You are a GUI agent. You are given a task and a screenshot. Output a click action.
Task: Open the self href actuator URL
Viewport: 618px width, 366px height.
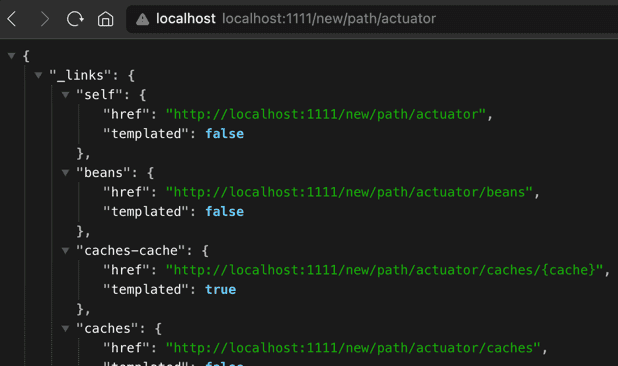326,114
